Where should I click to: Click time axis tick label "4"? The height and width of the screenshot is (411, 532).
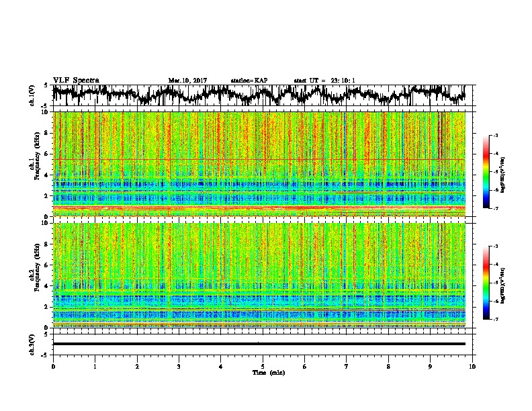point(221,367)
